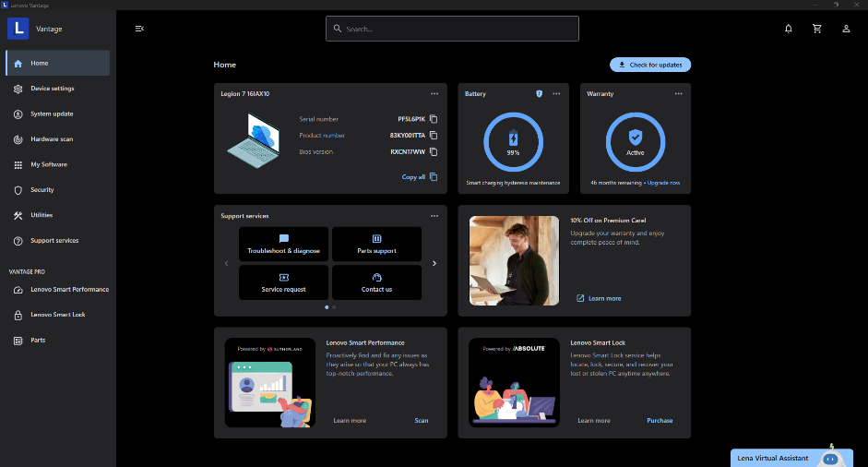This screenshot has width=868, height=467.
Task: Open Parts in sidebar
Action: click(x=57, y=341)
